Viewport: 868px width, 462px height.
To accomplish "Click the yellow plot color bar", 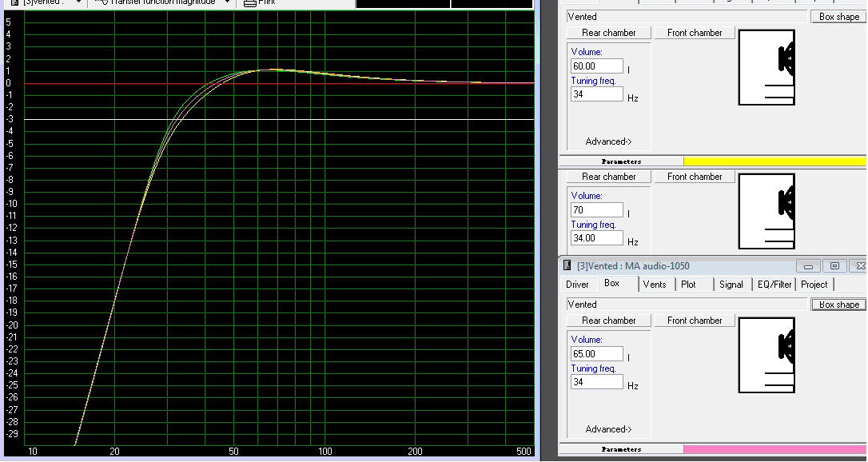I will 775,161.
